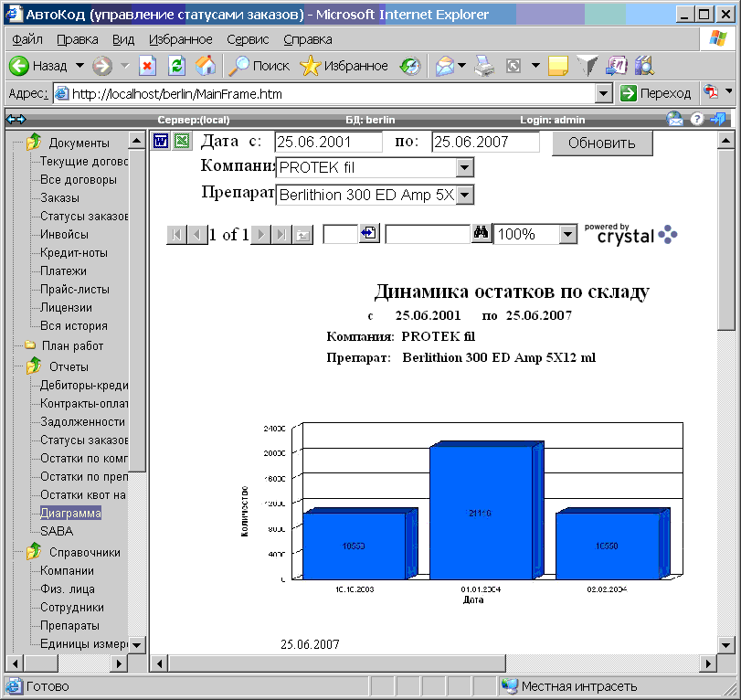Open Прайс-листы in the sidebar tree

tap(75, 289)
